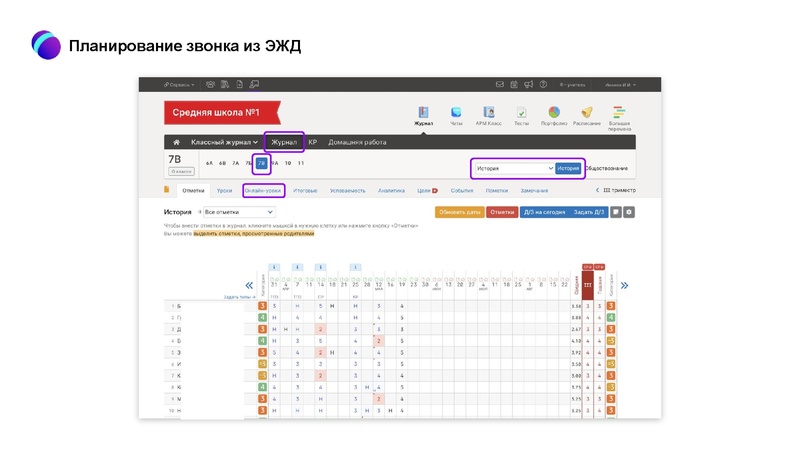Switch to the Онлайн-уроки tab
The width and height of the screenshot is (800, 450).
point(263,191)
